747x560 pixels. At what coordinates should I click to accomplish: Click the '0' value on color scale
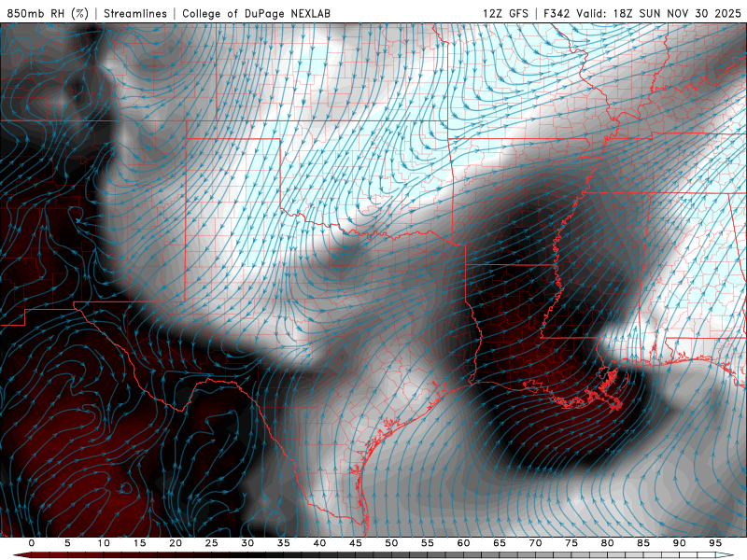(x=32, y=543)
